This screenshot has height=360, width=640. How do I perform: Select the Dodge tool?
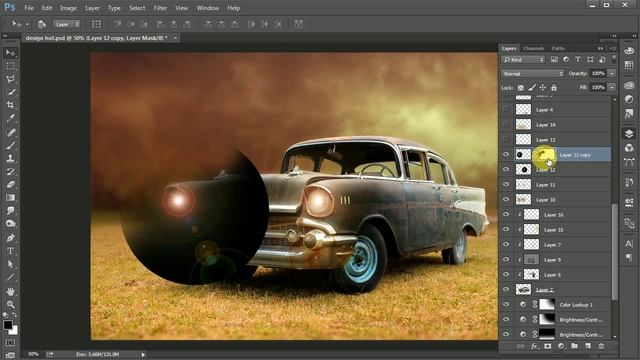[x=10, y=224]
